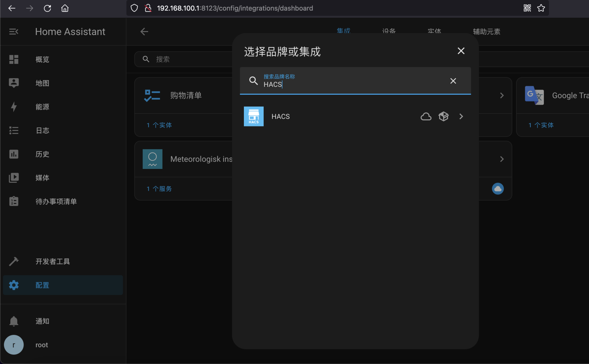589x364 pixels.
Task: Select the 能源 lightning bolt icon
Action: coord(14,107)
